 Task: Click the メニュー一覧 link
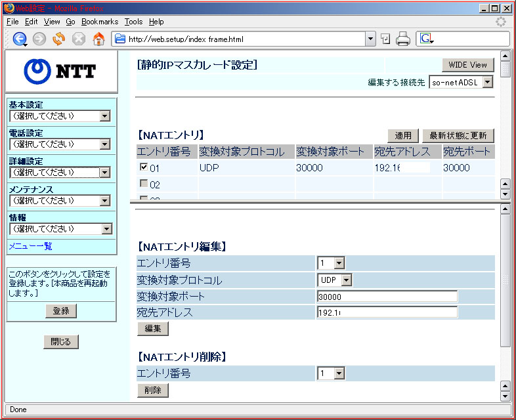30,246
